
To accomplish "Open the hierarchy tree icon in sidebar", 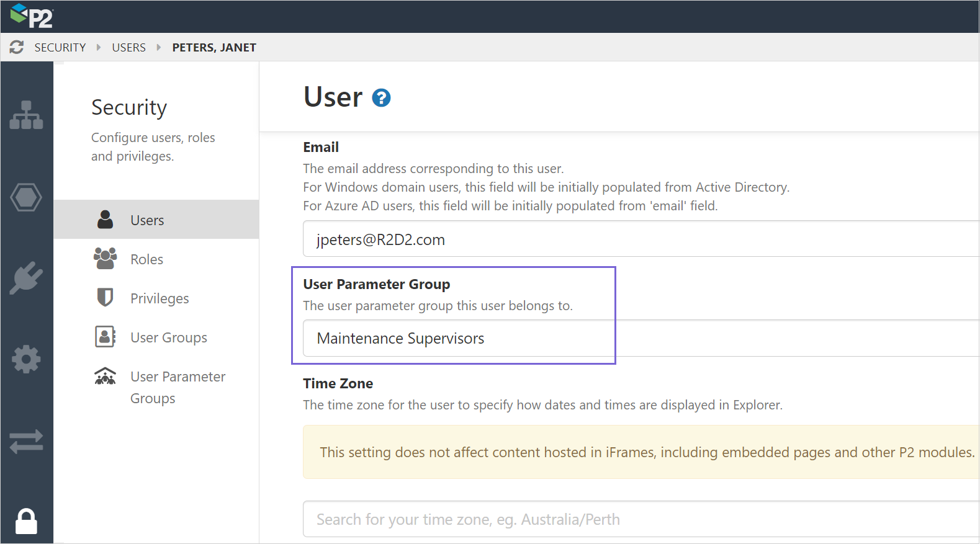I will 26,115.
